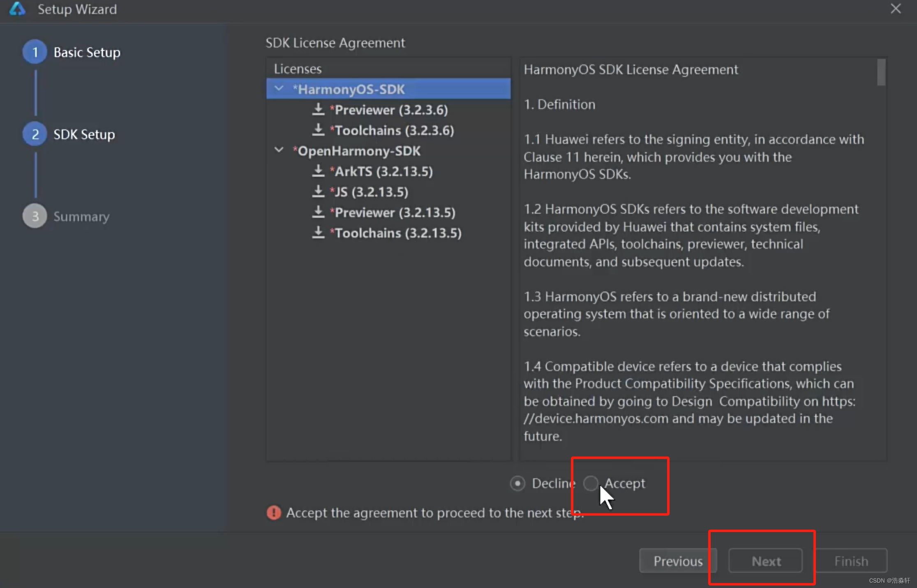
Task: Select the Accept radio button
Action: [x=591, y=483]
